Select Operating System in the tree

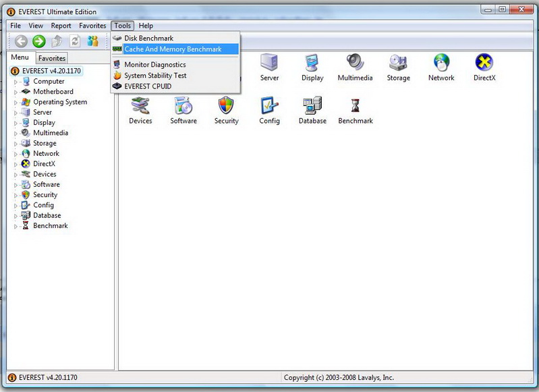[59, 102]
